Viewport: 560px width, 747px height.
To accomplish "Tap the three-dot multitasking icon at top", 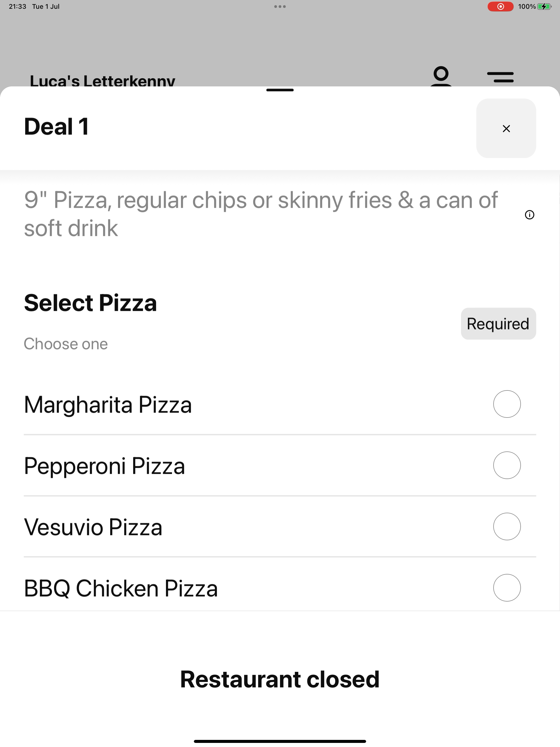I will [280, 6].
